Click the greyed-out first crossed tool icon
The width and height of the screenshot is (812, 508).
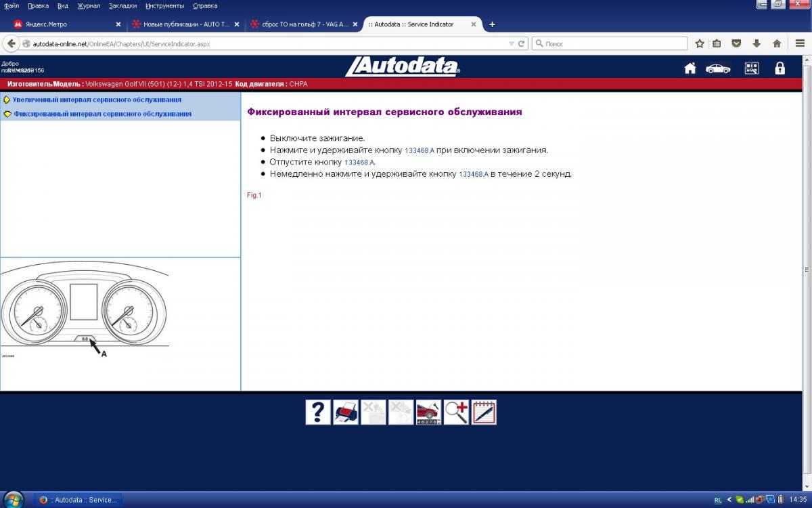(x=374, y=412)
